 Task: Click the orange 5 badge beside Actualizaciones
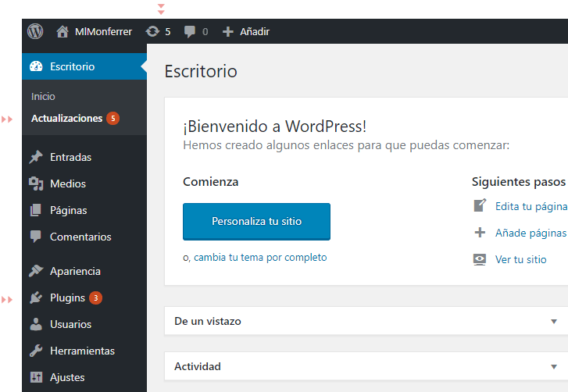click(113, 119)
